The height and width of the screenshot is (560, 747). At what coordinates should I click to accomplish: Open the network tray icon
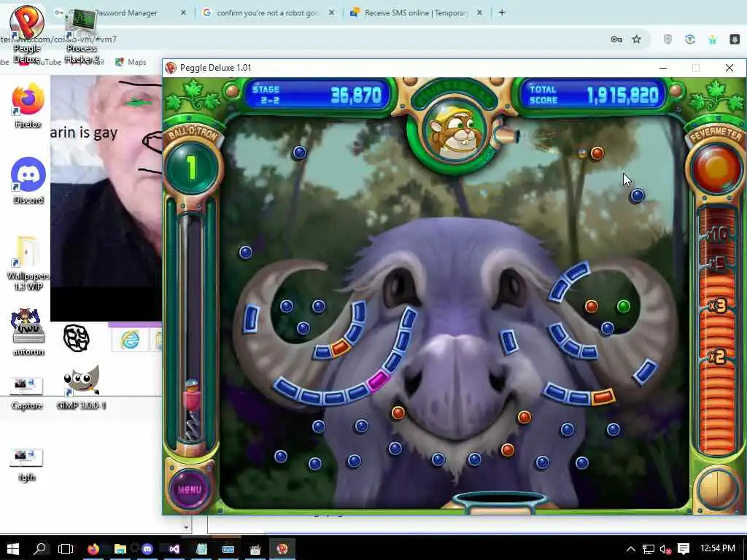648,549
